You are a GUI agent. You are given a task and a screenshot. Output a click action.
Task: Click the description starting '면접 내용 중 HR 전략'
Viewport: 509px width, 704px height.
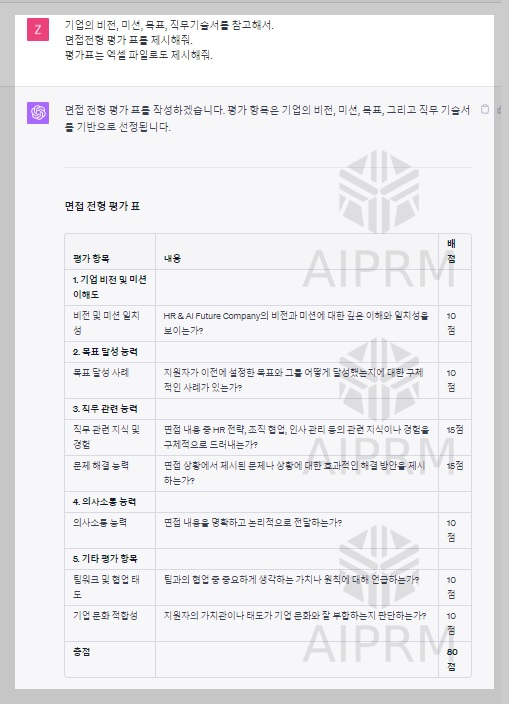point(296,437)
